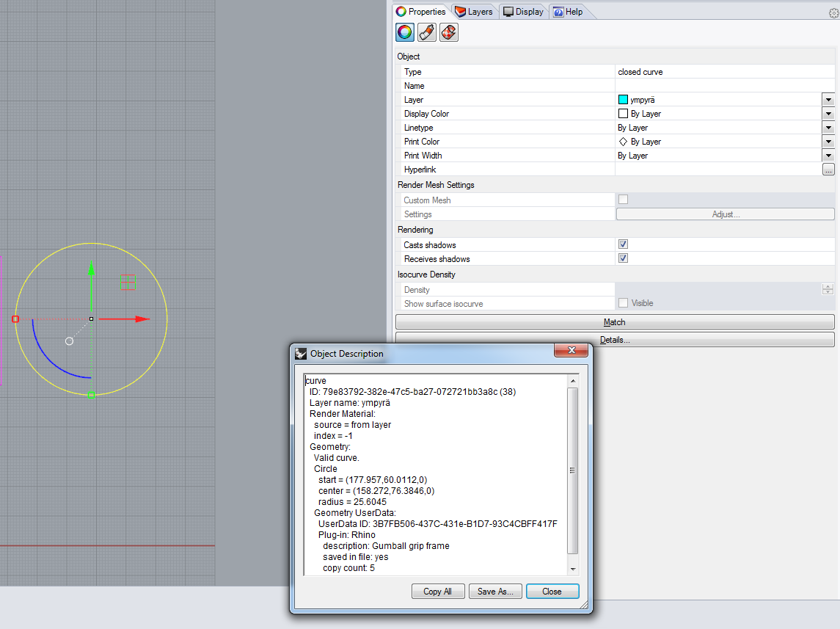The height and width of the screenshot is (629, 840).
Task: Click Close button in Object Description
Action: [552, 592]
